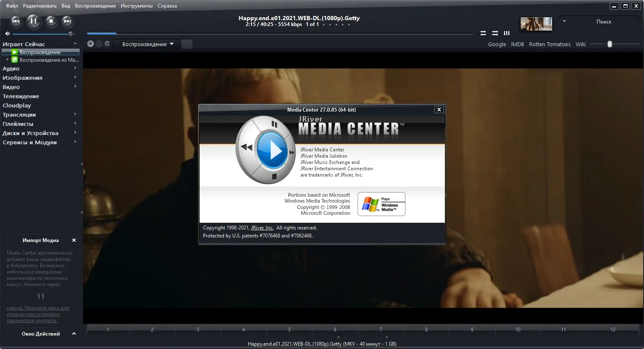644x349 pixels.
Task: Expand the Плейлисты section
Action: (x=75, y=123)
